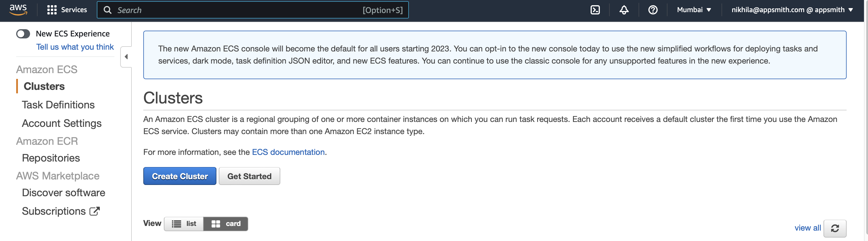Open the ECS documentation link
Screen dimensions: 868x241
(288, 152)
